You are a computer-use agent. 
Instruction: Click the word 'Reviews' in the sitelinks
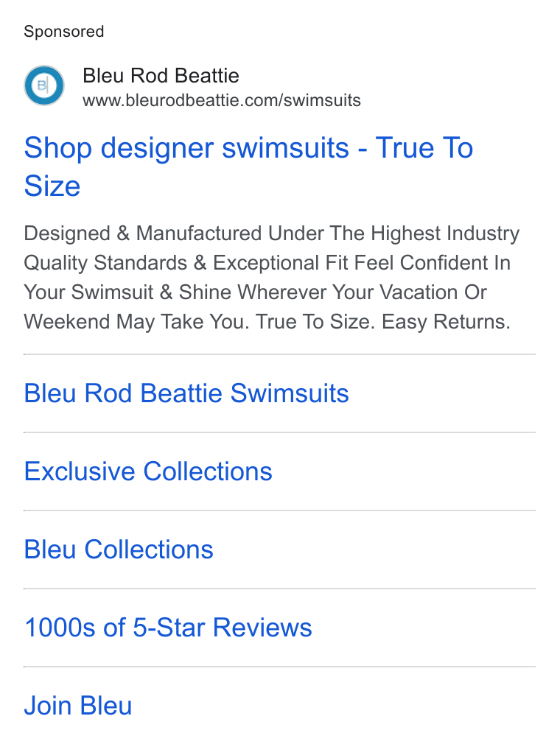[262, 628]
